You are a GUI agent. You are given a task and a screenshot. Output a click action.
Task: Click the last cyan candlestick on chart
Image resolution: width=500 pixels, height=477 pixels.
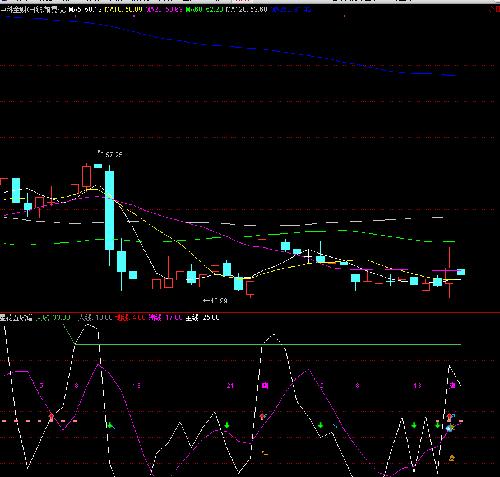(461, 272)
